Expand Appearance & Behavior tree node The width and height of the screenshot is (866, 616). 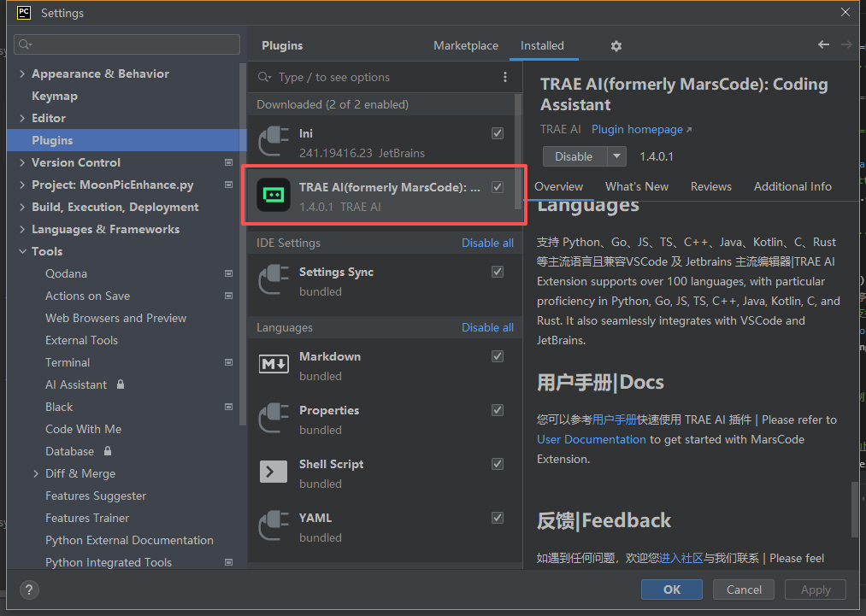point(22,74)
